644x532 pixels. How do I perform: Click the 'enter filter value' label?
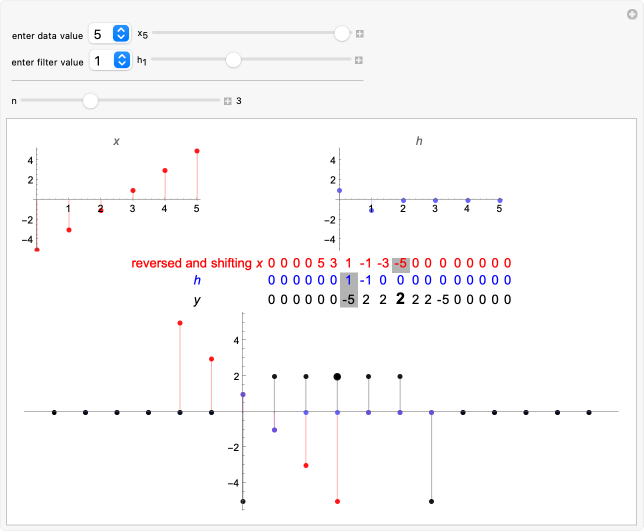point(47,62)
